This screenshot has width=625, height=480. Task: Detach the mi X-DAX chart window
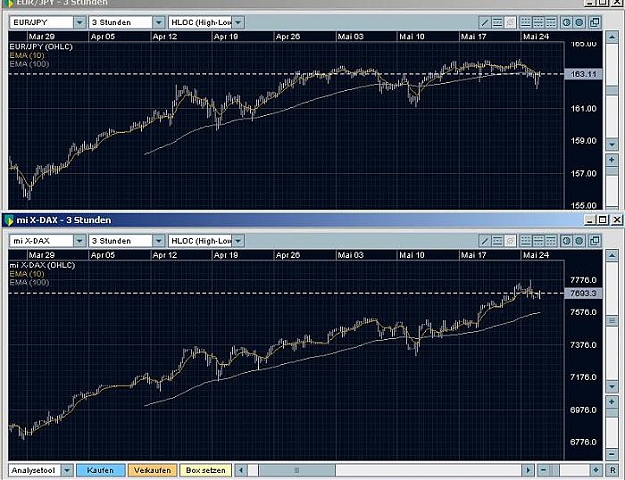coord(595,241)
